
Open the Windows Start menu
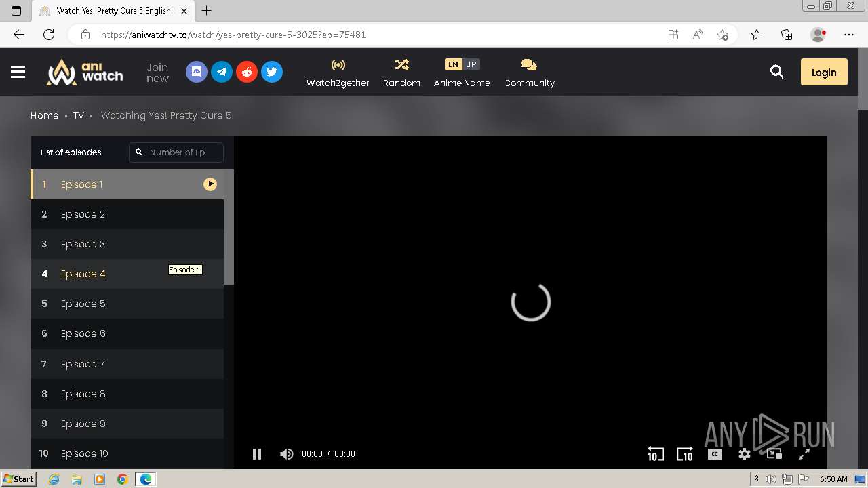click(18, 479)
